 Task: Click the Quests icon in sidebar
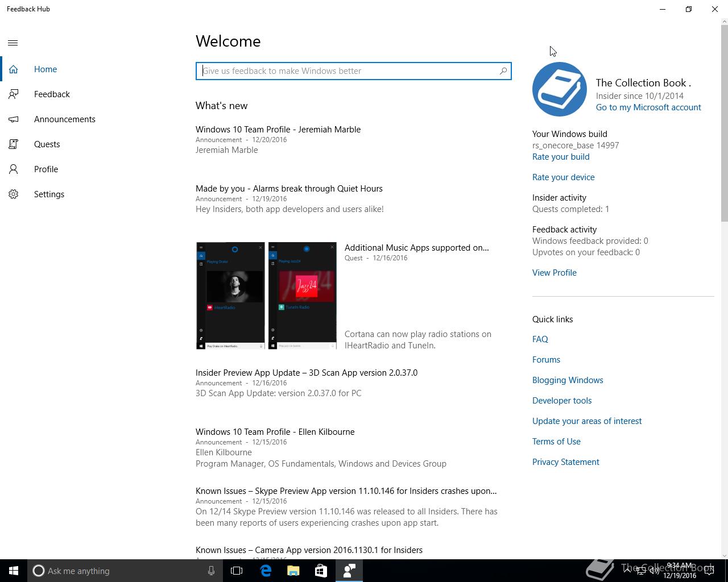[x=13, y=144]
